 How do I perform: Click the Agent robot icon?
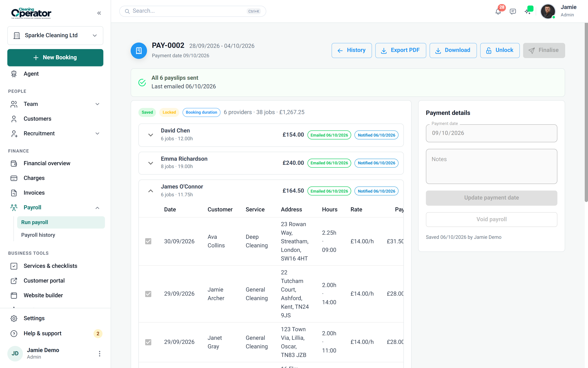(x=14, y=74)
